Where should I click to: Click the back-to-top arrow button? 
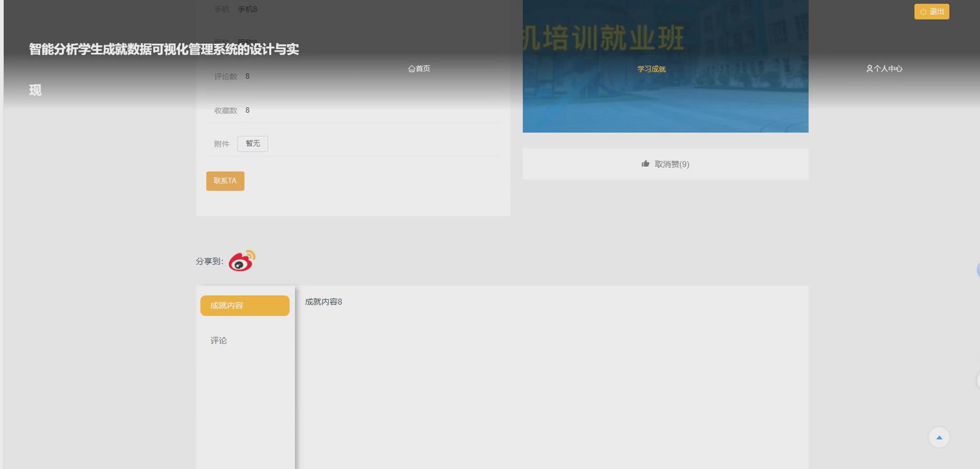tap(939, 437)
